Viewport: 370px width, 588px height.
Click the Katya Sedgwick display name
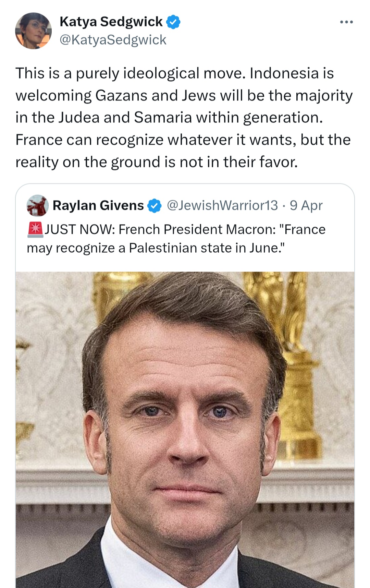(x=111, y=22)
